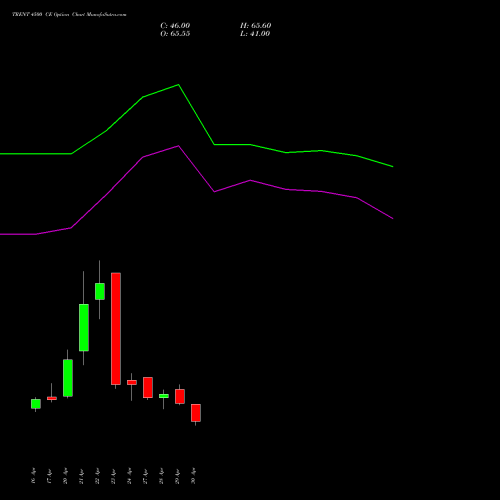This screenshot has width=500, height=500.
Task: Click the high value H: 65.60
Action: click(255, 26)
